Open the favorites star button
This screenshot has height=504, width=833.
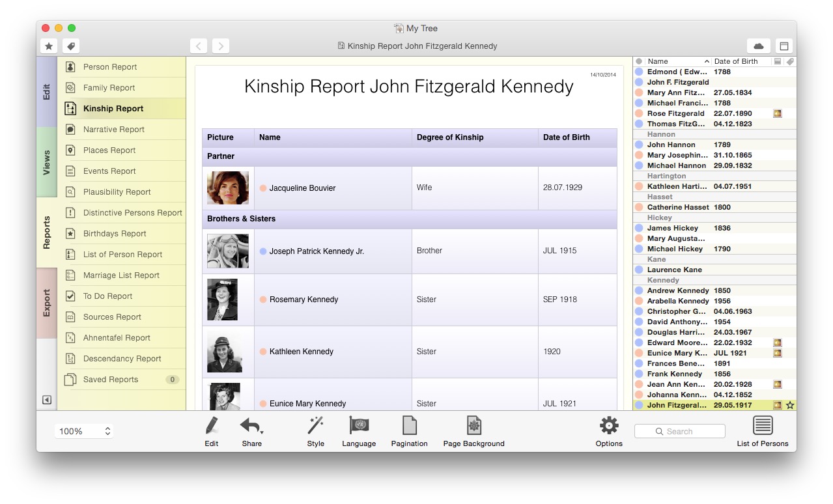(x=49, y=46)
